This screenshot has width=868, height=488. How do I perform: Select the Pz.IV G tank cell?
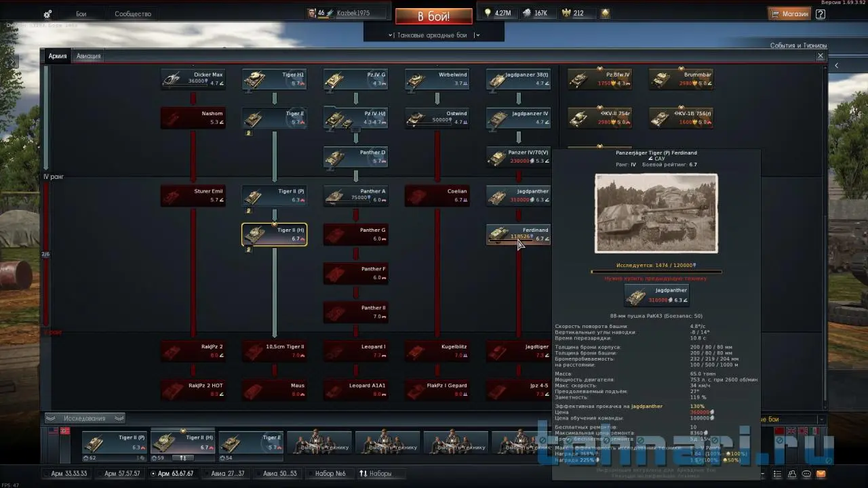click(356, 79)
